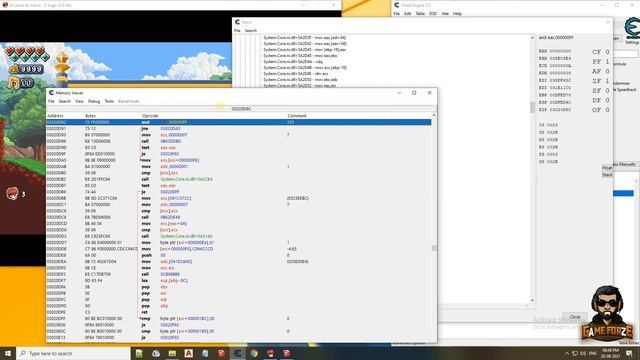Click the CS segment register value
Viewport: 640px width, 360px height.
click(x=552, y=125)
